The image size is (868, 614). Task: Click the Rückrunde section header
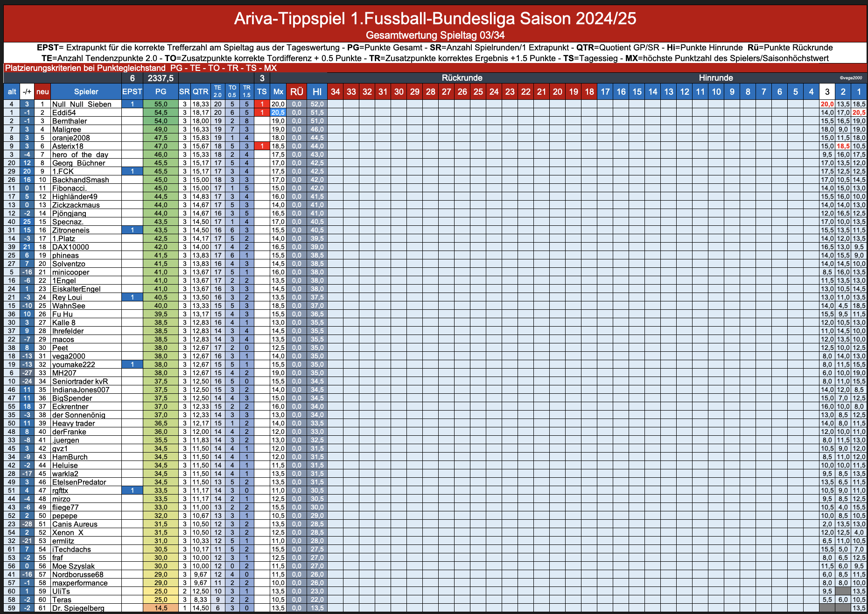coord(462,78)
